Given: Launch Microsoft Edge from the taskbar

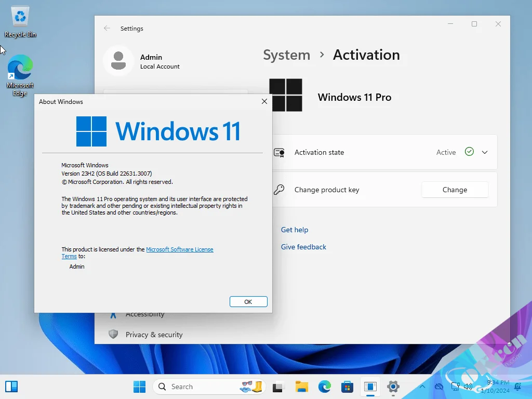Looking at the screenshot, I should pyautogui.click(x=324, y=387).
